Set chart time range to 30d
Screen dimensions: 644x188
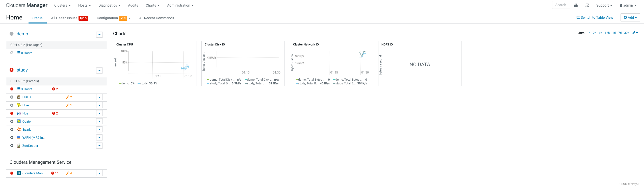pos(627,33)
